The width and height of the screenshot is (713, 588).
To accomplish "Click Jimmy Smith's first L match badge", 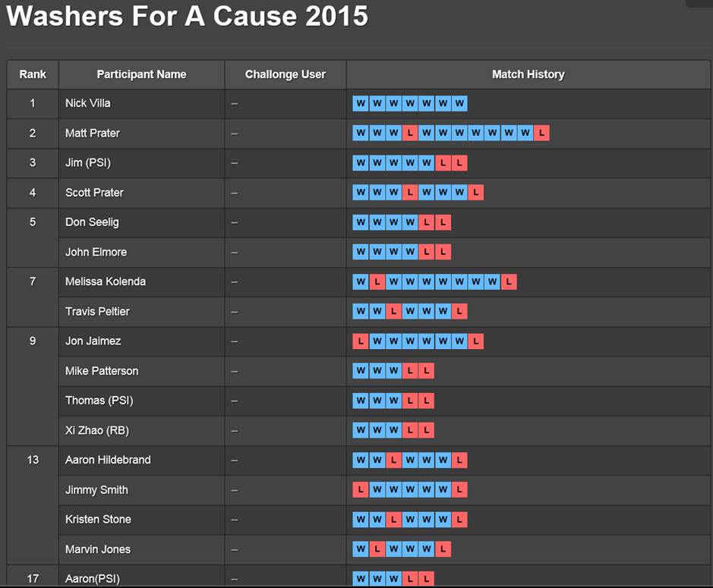I will [361, 490].
